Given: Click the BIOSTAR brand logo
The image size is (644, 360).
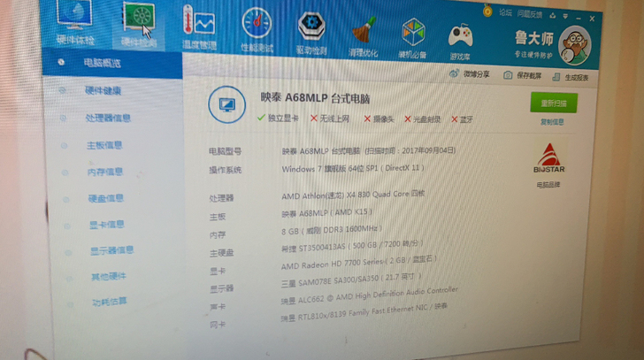Looking at the screenshot, I should [x=549, y=158].
